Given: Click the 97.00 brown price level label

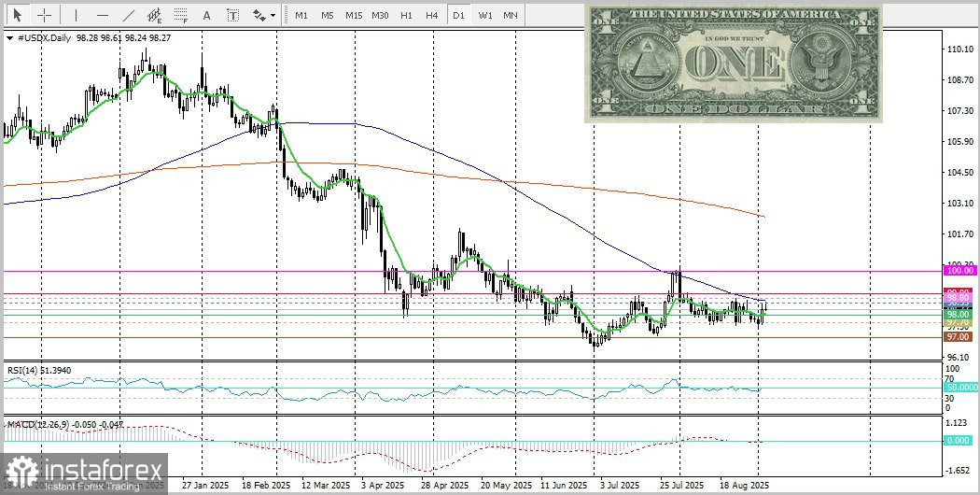Looking at the screenshot, I should pos(959,336).
